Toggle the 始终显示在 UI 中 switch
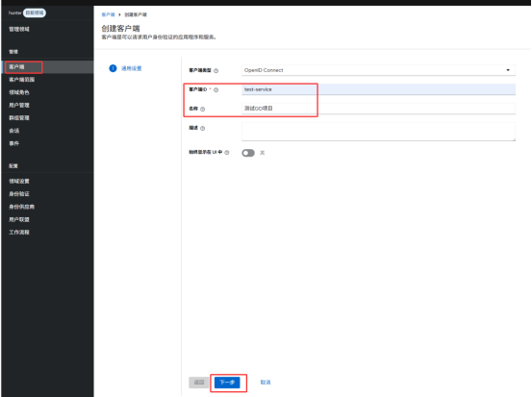The width and height of the screenshot is (532, 397). (x=248, y=153)
